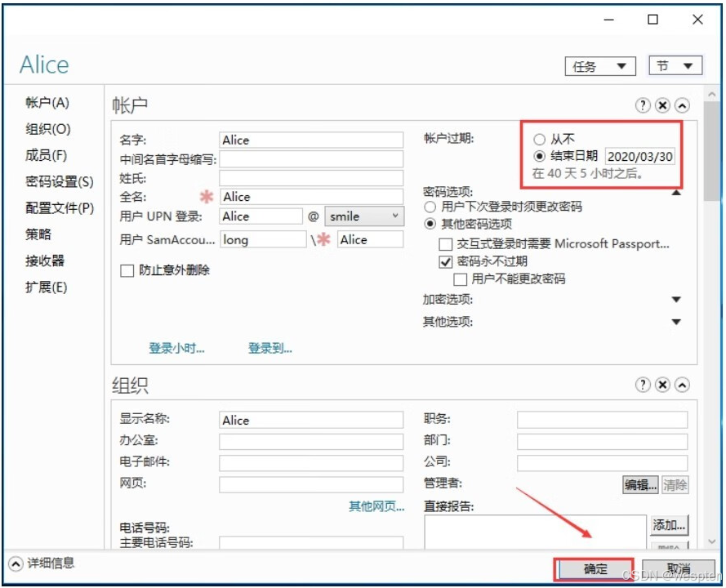This screenshot has height=588, width=726.
Task: Click 编辑... manager button
Action: point(640,485)
